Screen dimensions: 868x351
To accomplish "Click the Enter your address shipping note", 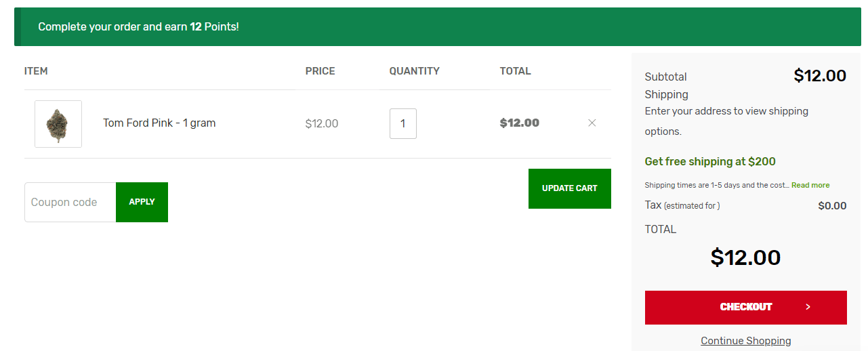I will 726,121.
